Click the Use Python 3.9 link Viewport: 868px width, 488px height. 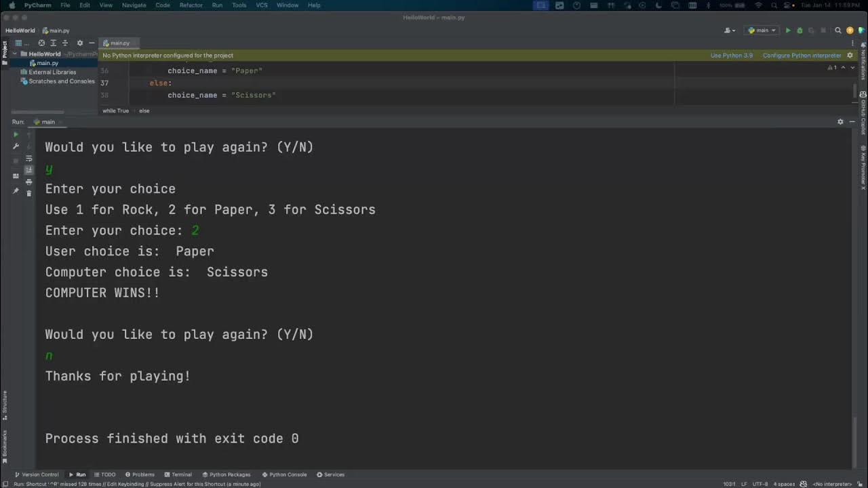click(x=731, y=56)
